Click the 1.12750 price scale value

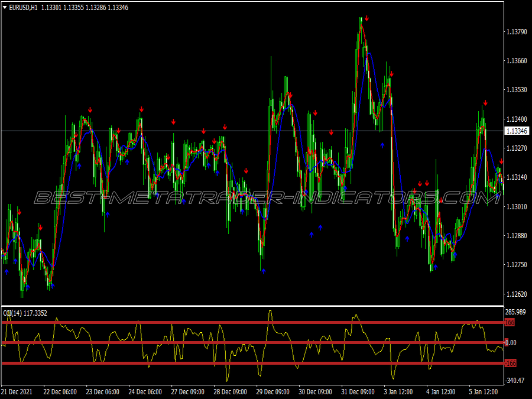coord(517,265)
